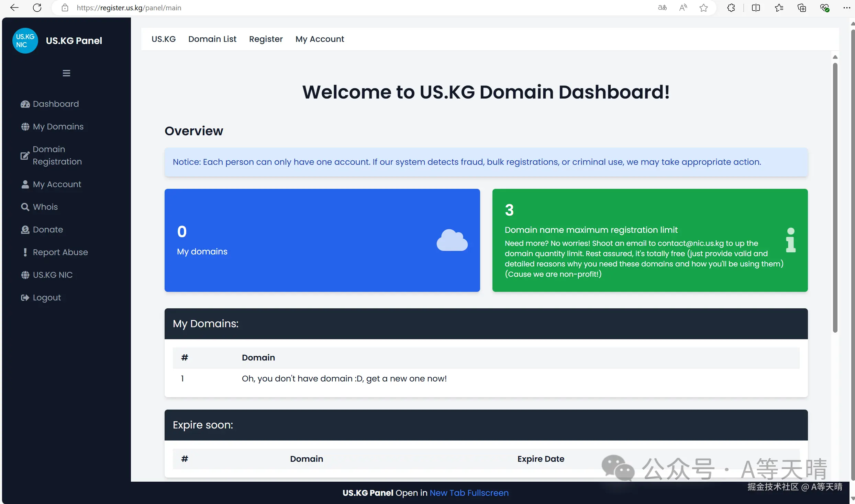The height and width of the screenshot is (504, 855).
Task: Click the Donate coin icon
Action: (x=25, y=230)
